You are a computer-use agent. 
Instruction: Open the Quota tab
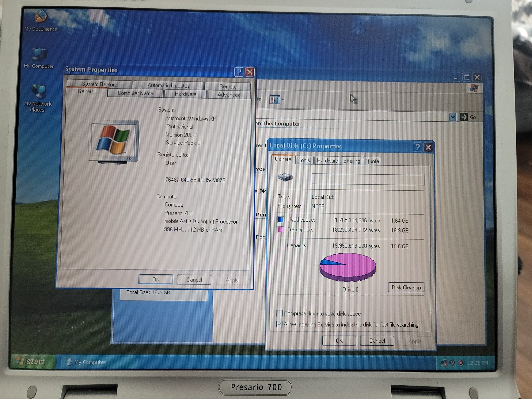click(372, 161)
